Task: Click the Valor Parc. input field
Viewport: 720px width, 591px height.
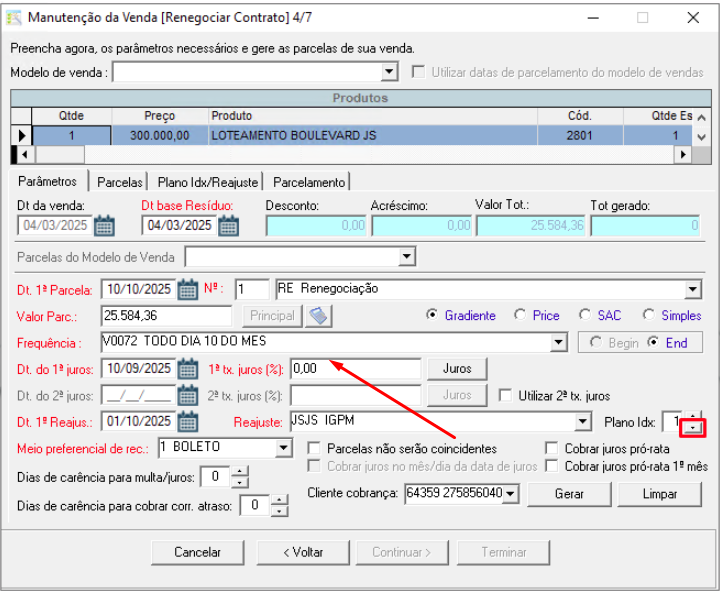Action: click(x=170, y=316)
